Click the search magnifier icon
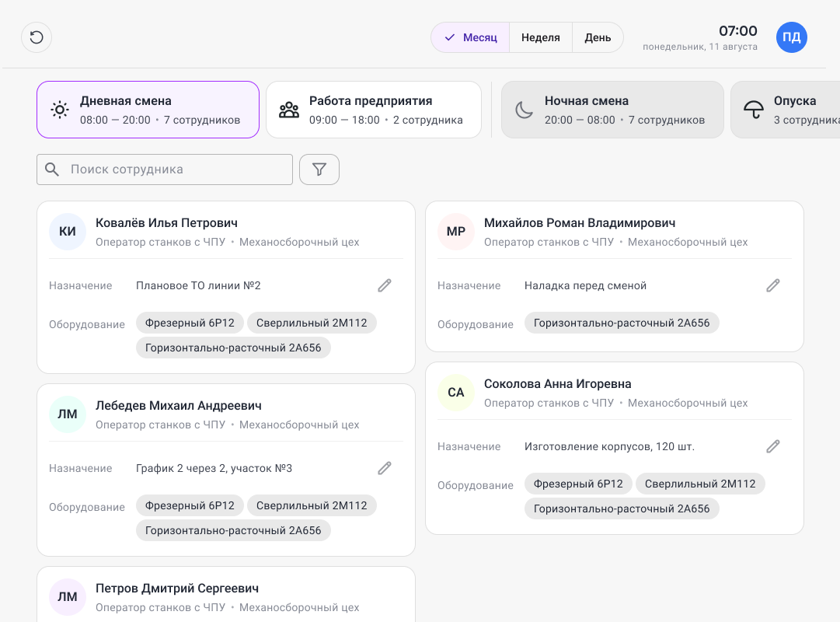Image resolution: width=840 pixels, height=622 pixels. (52, 169)
